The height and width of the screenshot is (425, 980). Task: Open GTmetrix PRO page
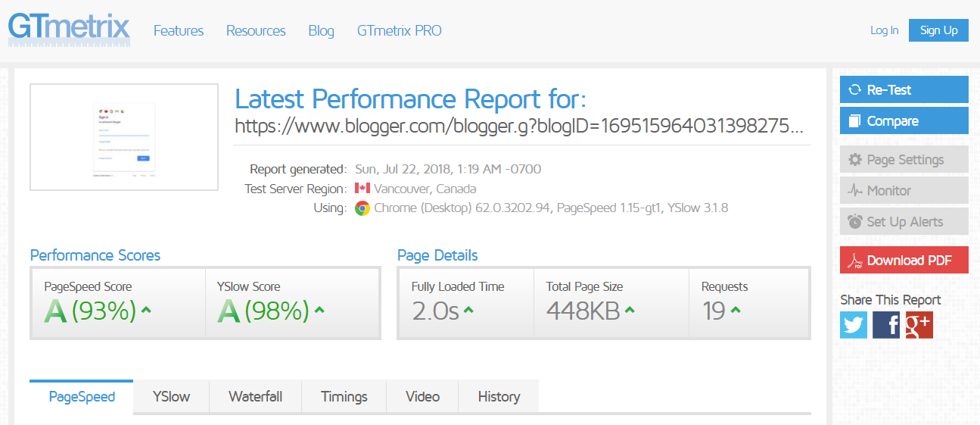(400, 31)
